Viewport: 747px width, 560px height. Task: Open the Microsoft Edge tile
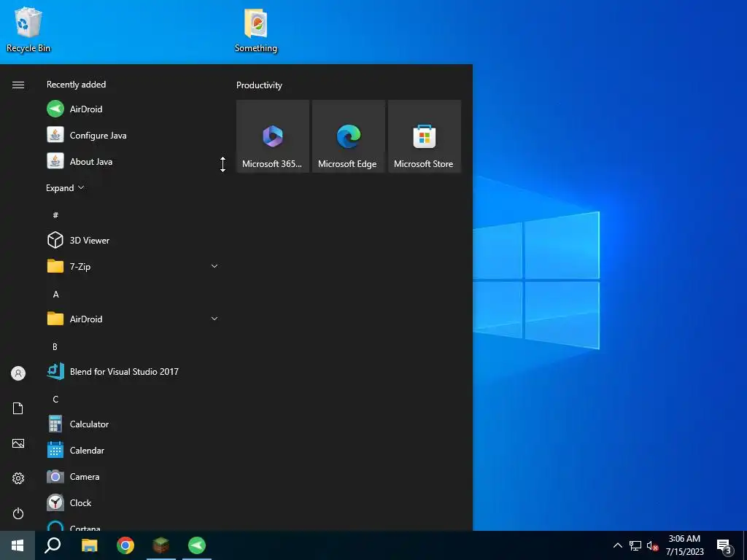(348, 136)
